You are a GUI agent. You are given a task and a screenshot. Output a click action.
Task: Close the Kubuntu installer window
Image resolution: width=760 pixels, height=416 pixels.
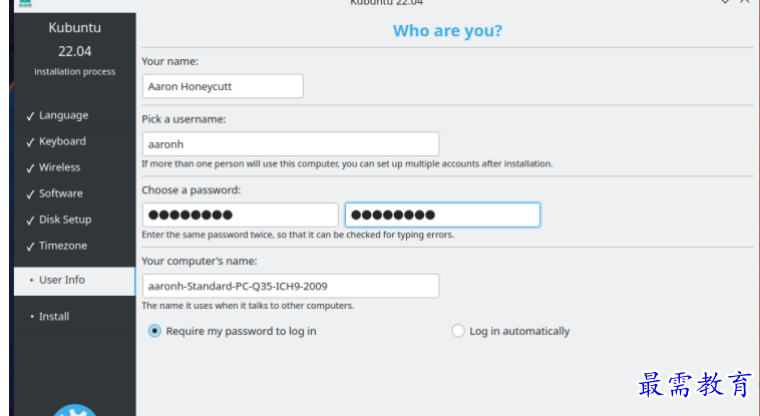[745, 3]
